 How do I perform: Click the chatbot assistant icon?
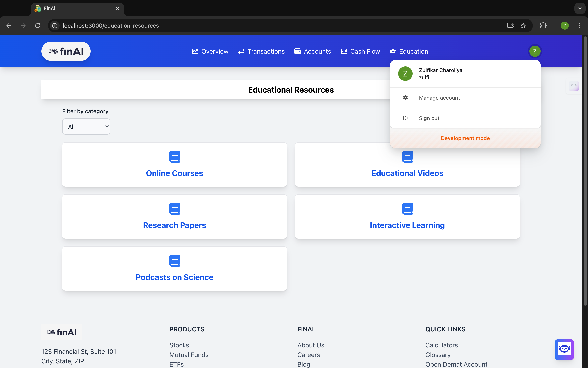pos(564,349)
